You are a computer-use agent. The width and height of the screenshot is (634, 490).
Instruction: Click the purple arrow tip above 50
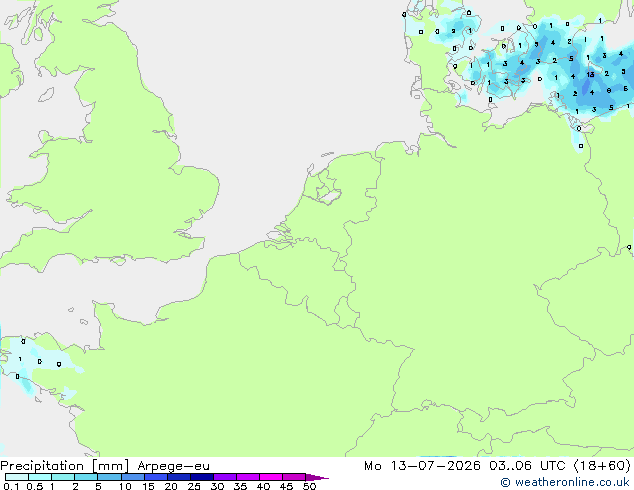click(x=317, y=477)
